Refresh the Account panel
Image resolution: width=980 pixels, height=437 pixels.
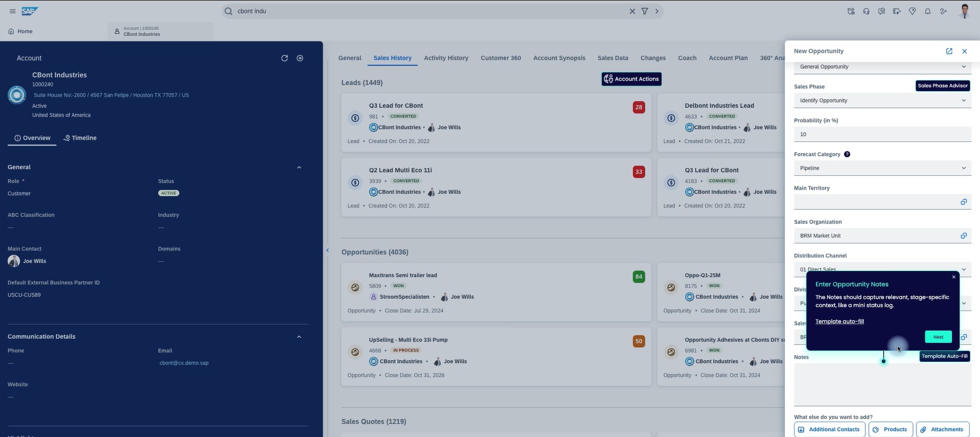(x=285, y=58)
